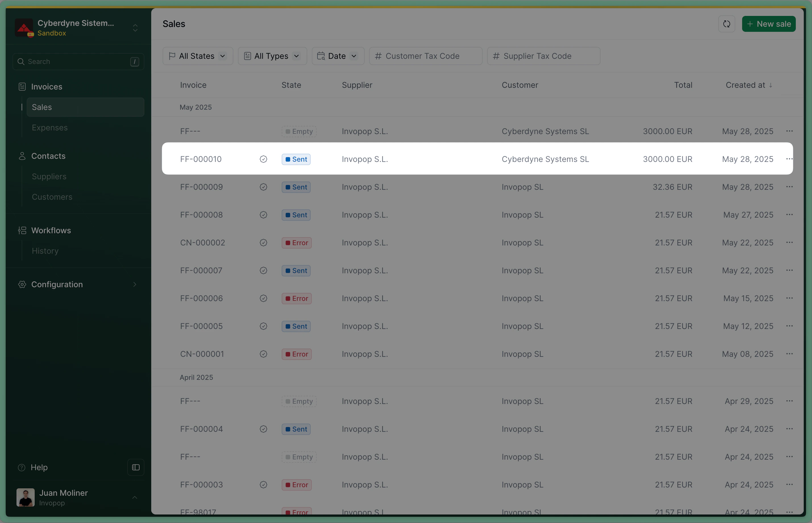Click the New sale button
Image resolution: width=812 pixels, height=523 pixels.
coord(769,24)
